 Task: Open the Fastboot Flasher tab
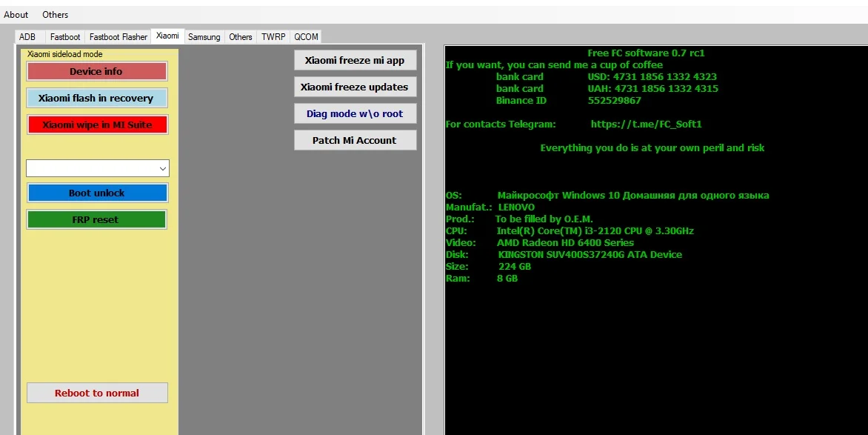pyautogui.click(x=118, y=37)
